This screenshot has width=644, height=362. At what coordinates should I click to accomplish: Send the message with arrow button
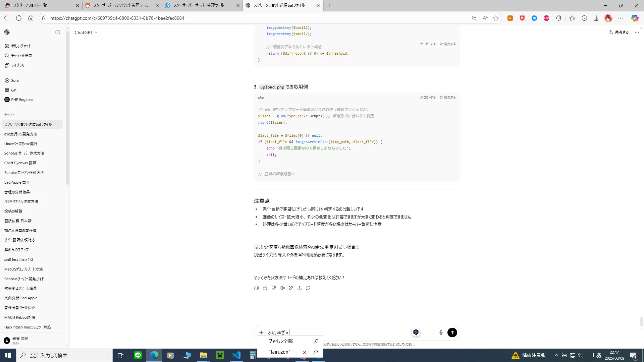coord(452,333)
